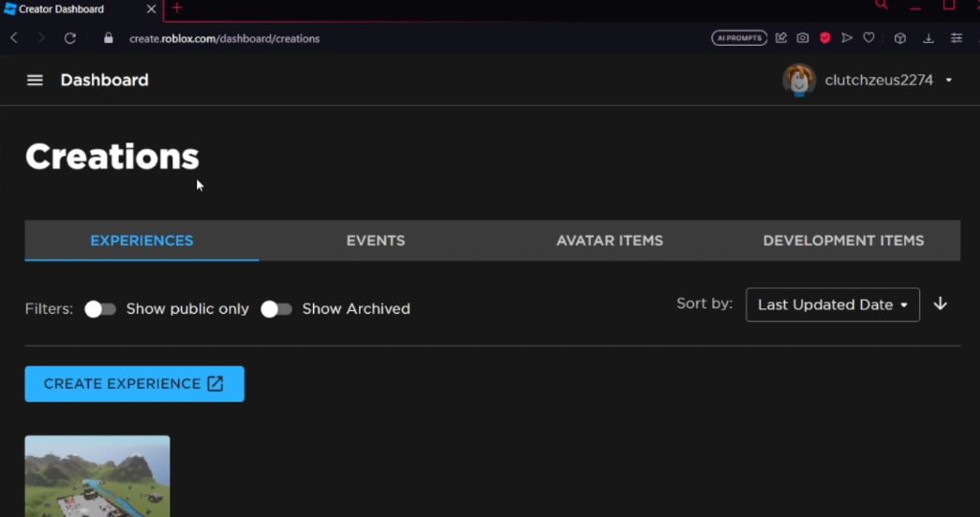Click the padlock site info icon
This screenshot has width=980, height=517.
109,38
